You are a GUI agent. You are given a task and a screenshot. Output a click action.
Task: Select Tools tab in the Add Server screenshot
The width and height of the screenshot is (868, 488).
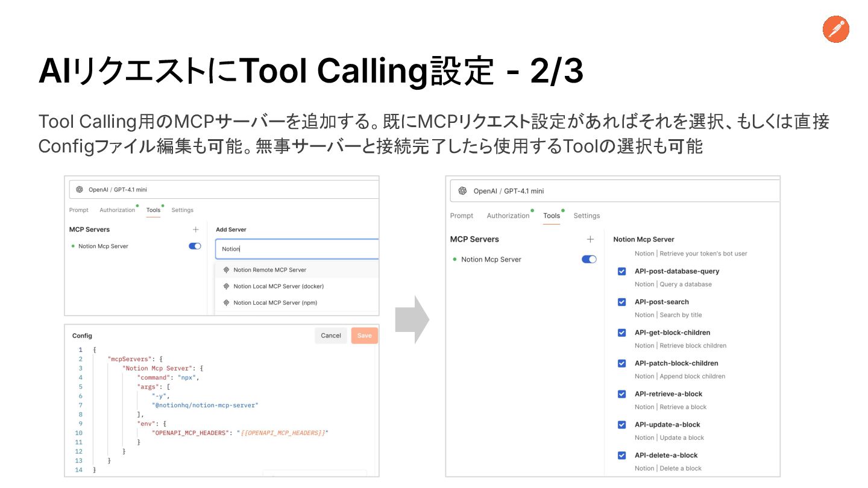point(153,210)
